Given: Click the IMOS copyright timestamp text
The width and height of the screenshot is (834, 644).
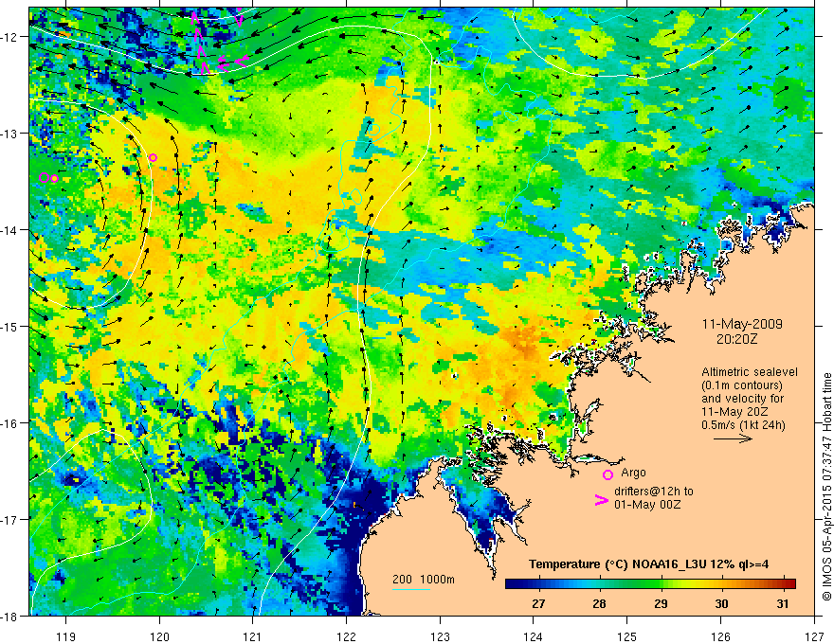Looking at the screenshot, I should coord(826,487).
